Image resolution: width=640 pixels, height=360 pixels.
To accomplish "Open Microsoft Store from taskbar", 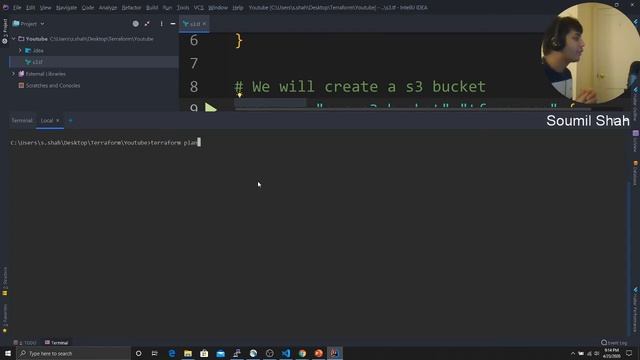I will tap(204, 353).
